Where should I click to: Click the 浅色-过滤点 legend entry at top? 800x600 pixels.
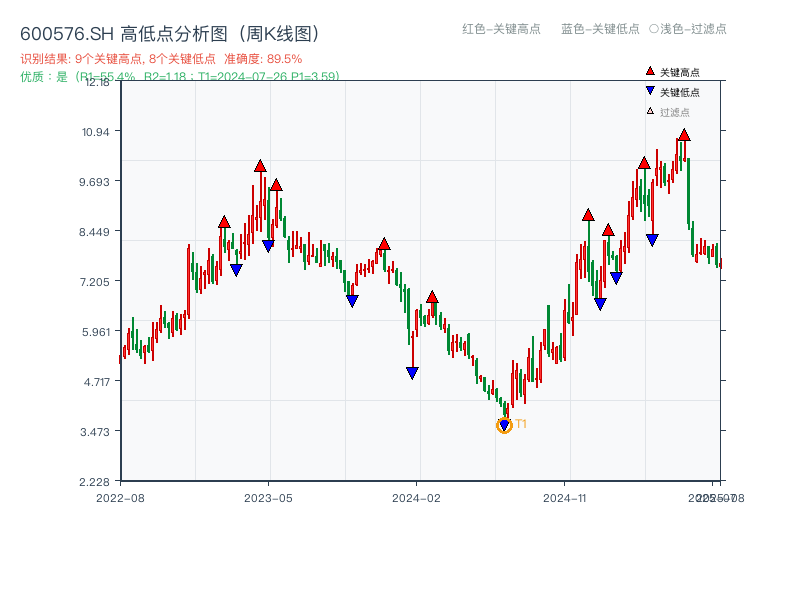(688, 29)
